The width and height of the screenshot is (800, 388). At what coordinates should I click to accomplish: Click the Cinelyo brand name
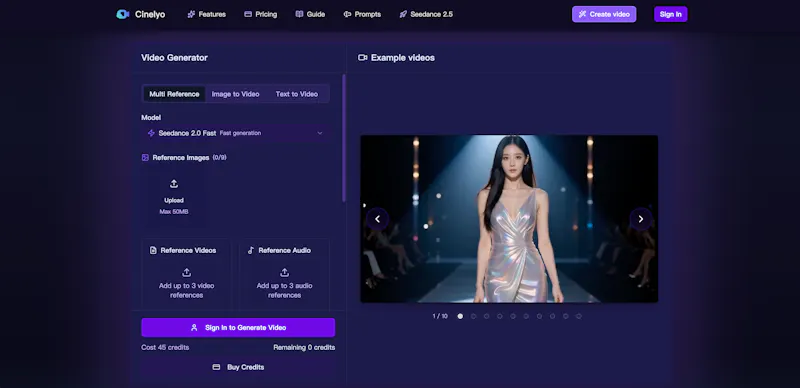(x=150, y=14)
